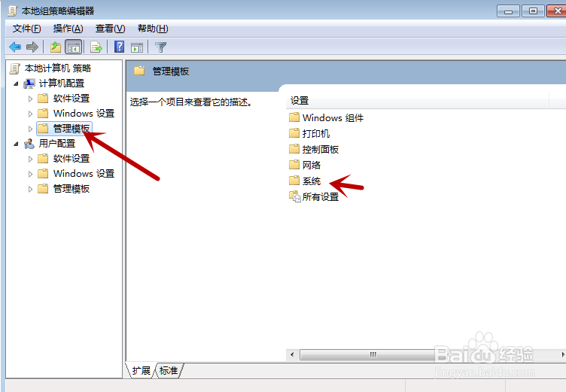566x392 pixels.
Task: Click the Up one level folder icon
Action: [x=55, y=47]
